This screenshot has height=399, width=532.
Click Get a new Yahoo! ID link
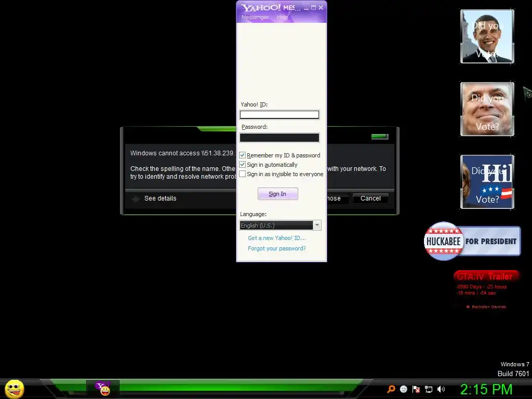click(277, 238)
